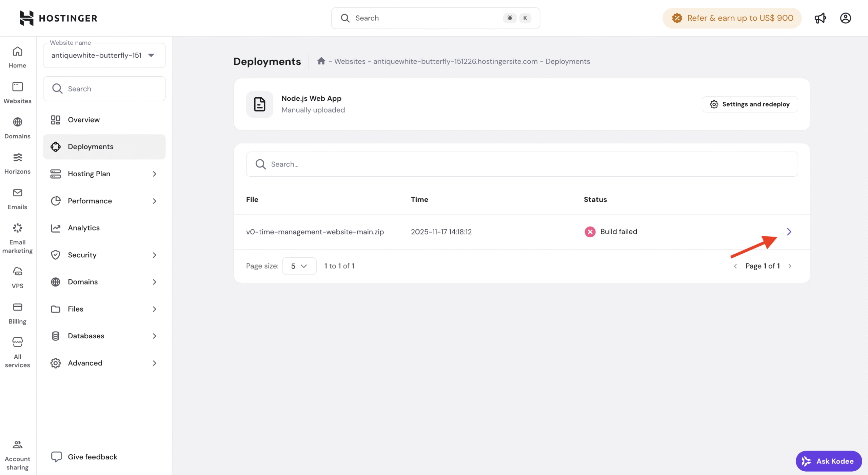This screenshot has width=868, height=475.
Task: Select Analytics in the sidebar
Action: pos(84,228)
